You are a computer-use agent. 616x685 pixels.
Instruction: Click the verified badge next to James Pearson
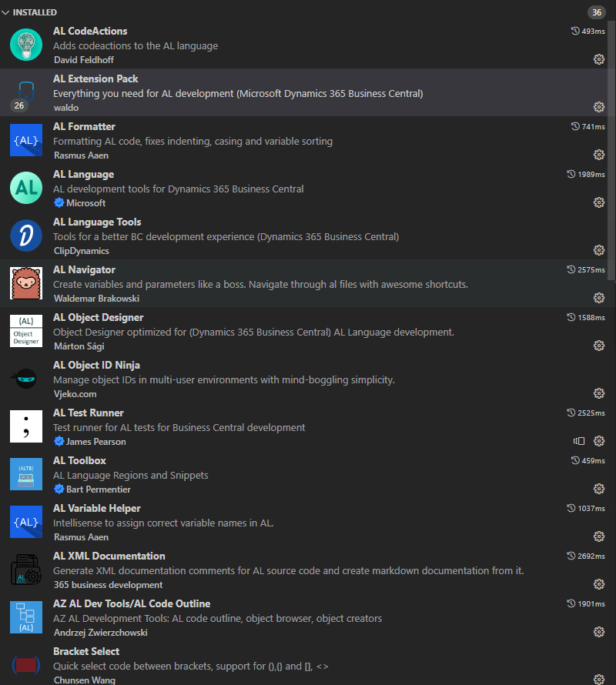(59, 441)
